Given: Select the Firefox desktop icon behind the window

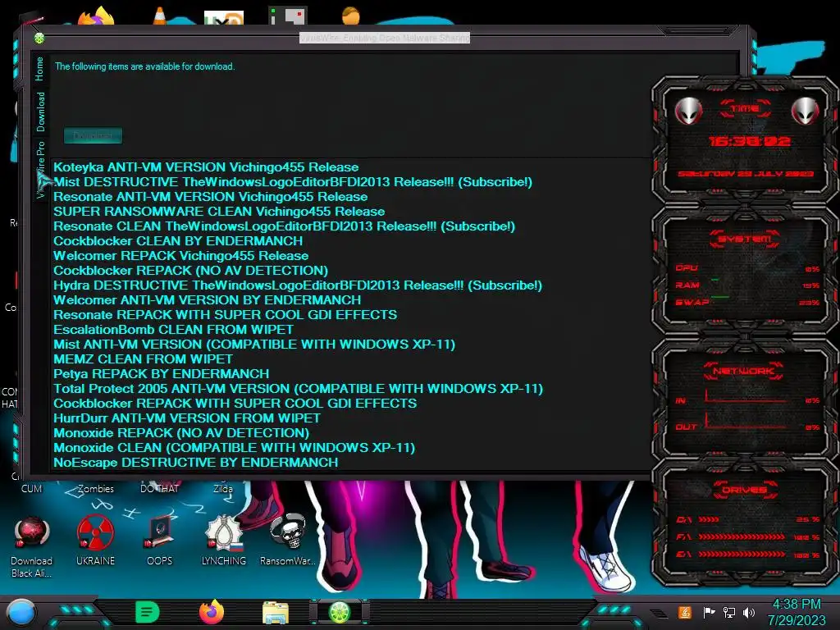Looking at the screenshot, I should (97, 16).
